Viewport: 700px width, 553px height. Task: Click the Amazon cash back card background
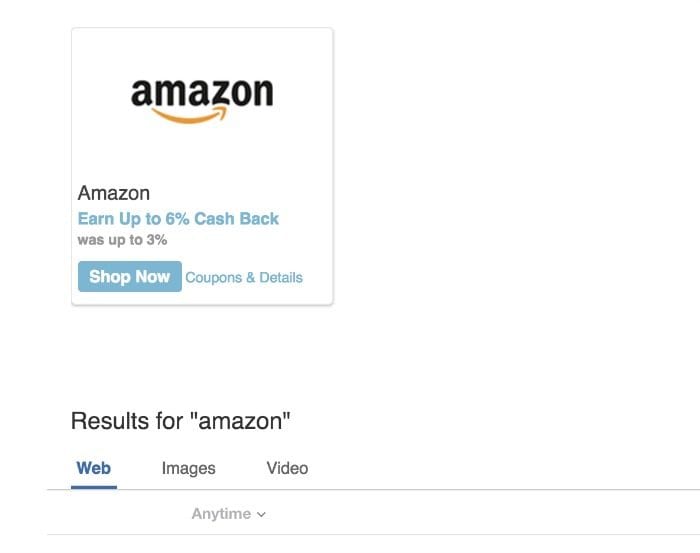(202, 166)
